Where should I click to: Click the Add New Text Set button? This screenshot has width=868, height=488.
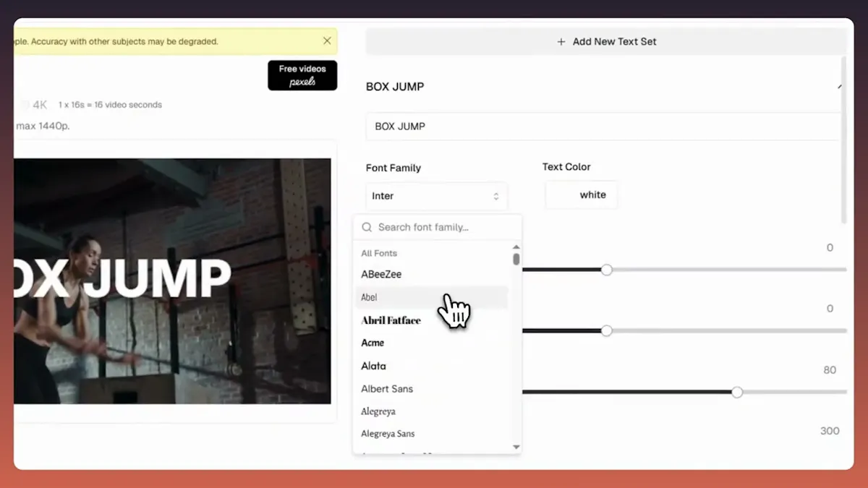[x=606, y=41]
